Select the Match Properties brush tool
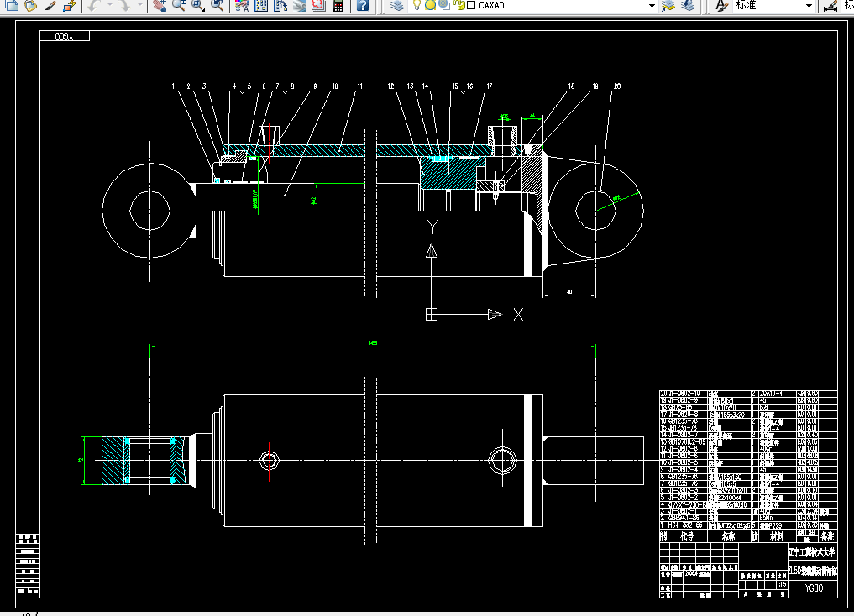The image size is (854, 616). click(x=50, y=5)
